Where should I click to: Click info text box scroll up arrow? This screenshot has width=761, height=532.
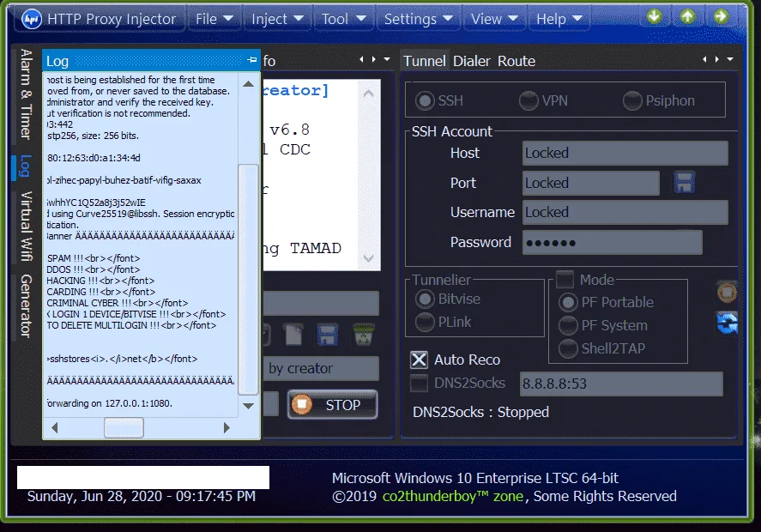[368, 93]
